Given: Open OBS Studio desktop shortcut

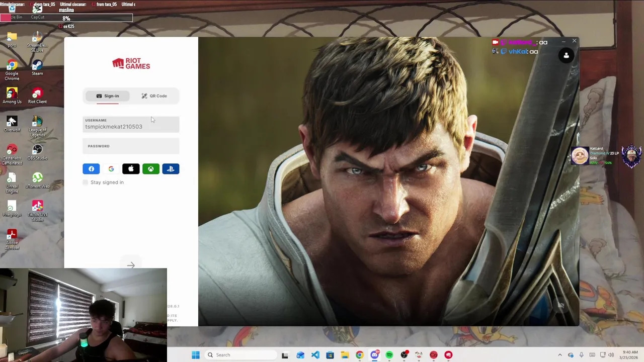Looking at the screenshot, I should coord(37,152).
